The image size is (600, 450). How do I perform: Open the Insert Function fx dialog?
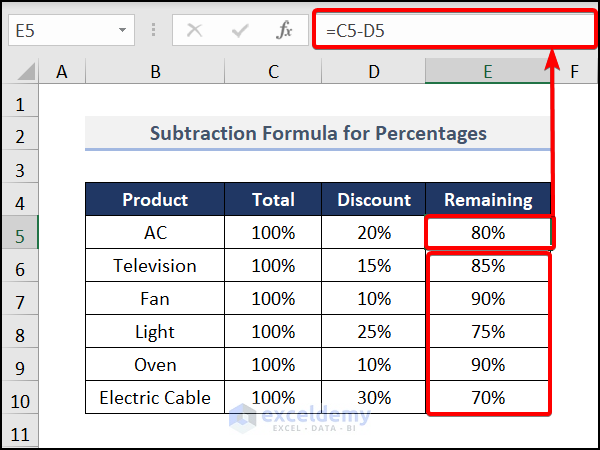coord(285,31)
